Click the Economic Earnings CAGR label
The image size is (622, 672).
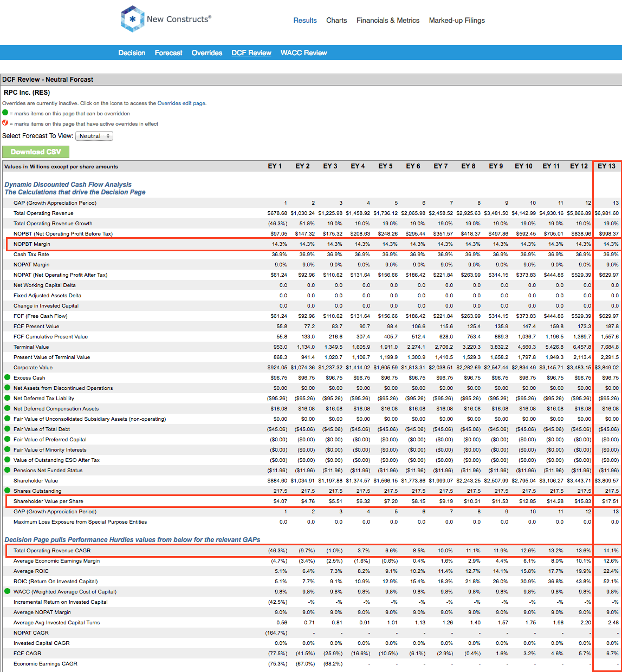tap(46, 663)
